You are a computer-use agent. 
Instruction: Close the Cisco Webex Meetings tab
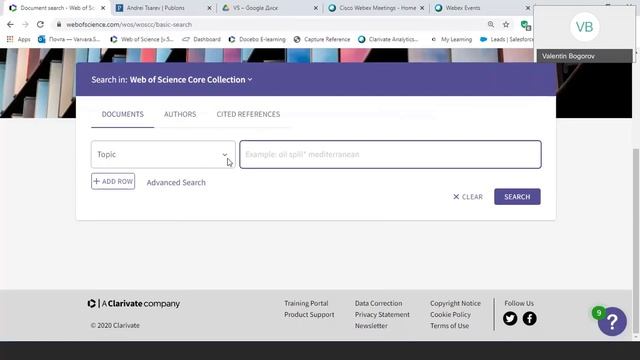click(x=422, y=8)
